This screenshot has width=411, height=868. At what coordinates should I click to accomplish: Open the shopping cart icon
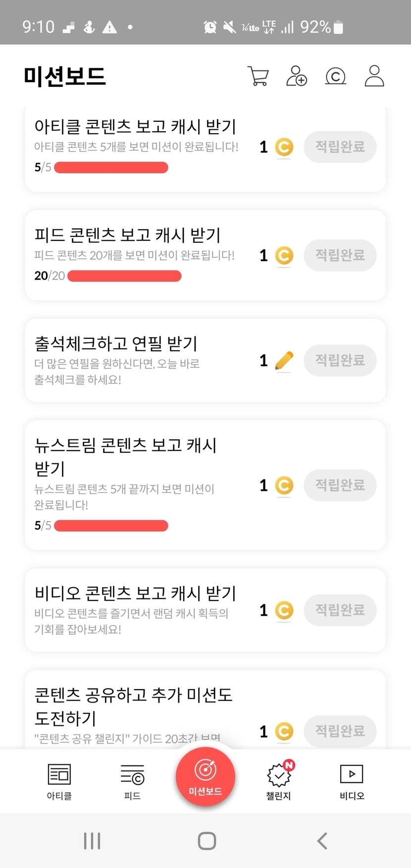(x=258, y=76)
